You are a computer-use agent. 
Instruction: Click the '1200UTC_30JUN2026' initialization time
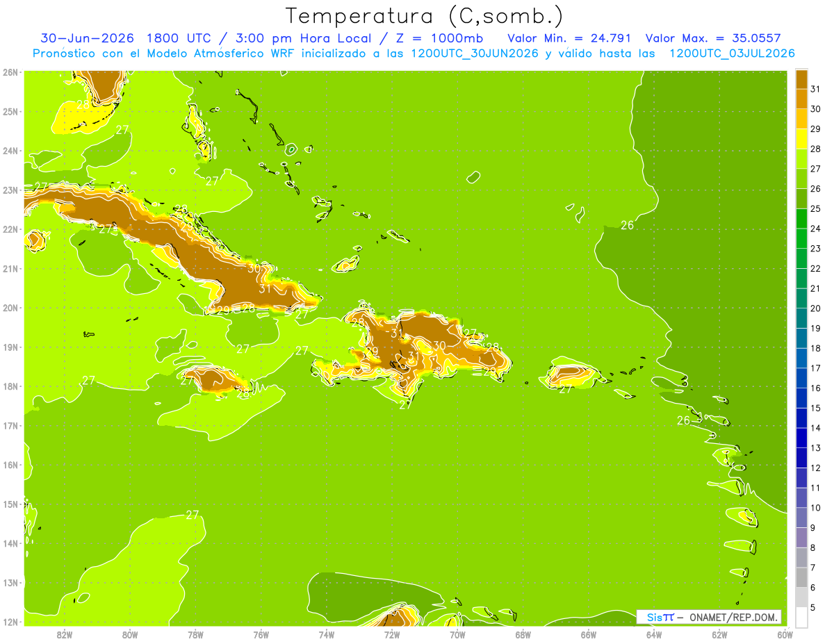474,53
